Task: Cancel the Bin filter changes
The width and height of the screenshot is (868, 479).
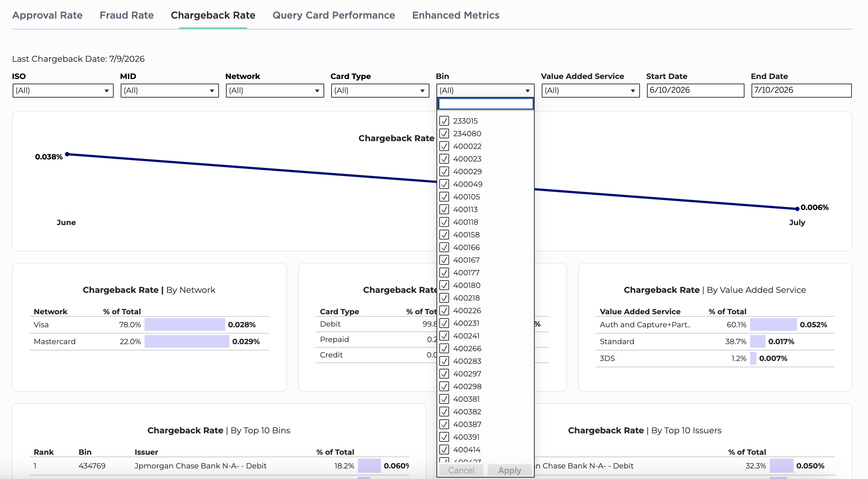Action: coord(461,470)
